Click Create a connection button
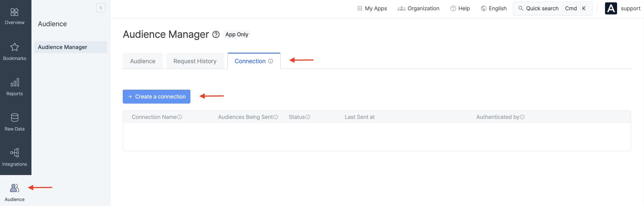Viewport: 644px width, 206px height. [157, 97]
